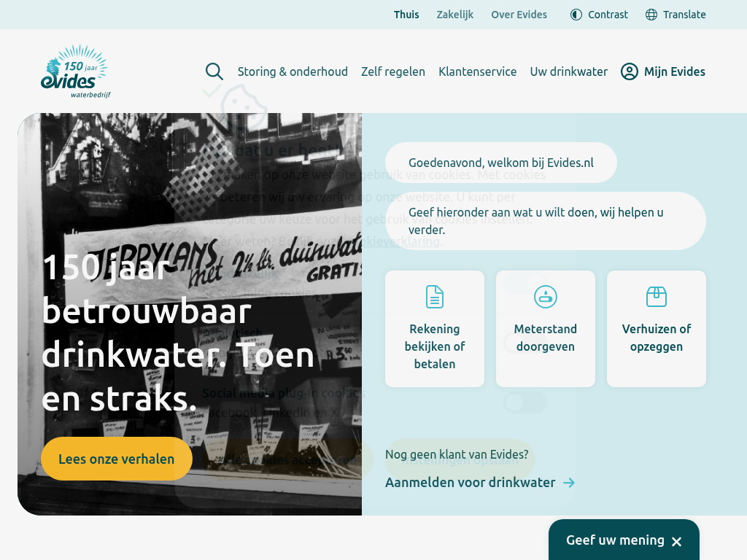Screen dimensions: 747x560
Task: Select the water meter icon for Meterstand doorgeven
Action: pyautogui.click(x=546, y=297)
